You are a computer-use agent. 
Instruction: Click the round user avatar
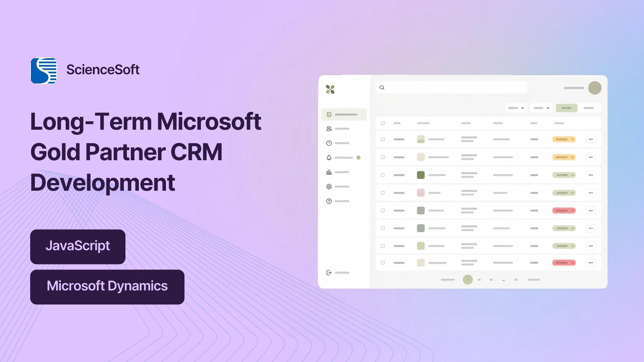pos(595,88)
